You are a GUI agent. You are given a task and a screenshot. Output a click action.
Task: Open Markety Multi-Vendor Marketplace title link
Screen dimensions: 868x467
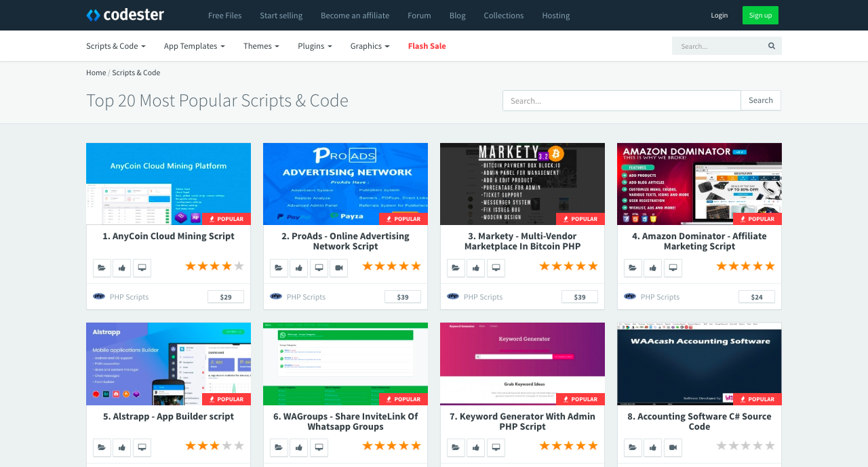tap(522, 241)
